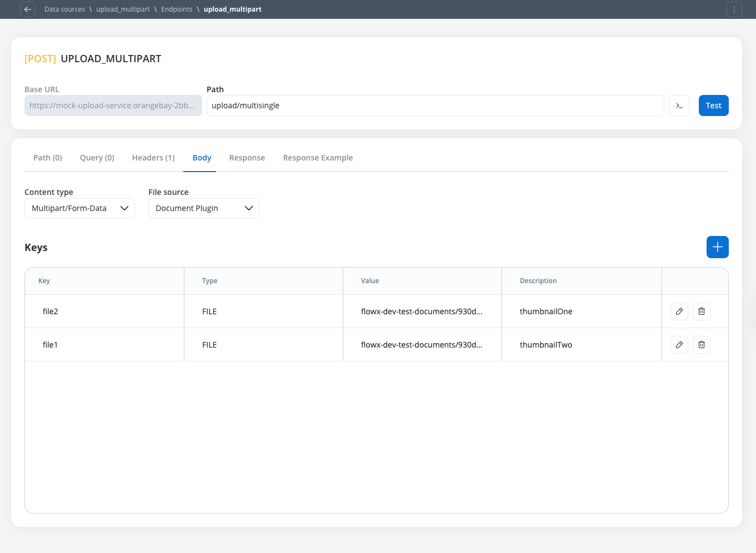Image resolution: width=756 pixels, height=553 pixels.
Task: Edit the file2 key row
Action: click(679, 311)
